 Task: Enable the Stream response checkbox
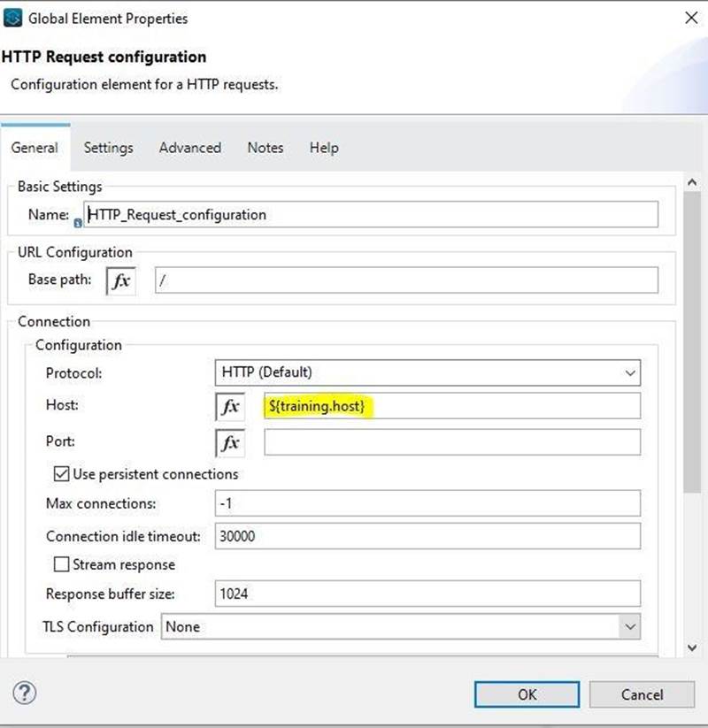point(61,564)
